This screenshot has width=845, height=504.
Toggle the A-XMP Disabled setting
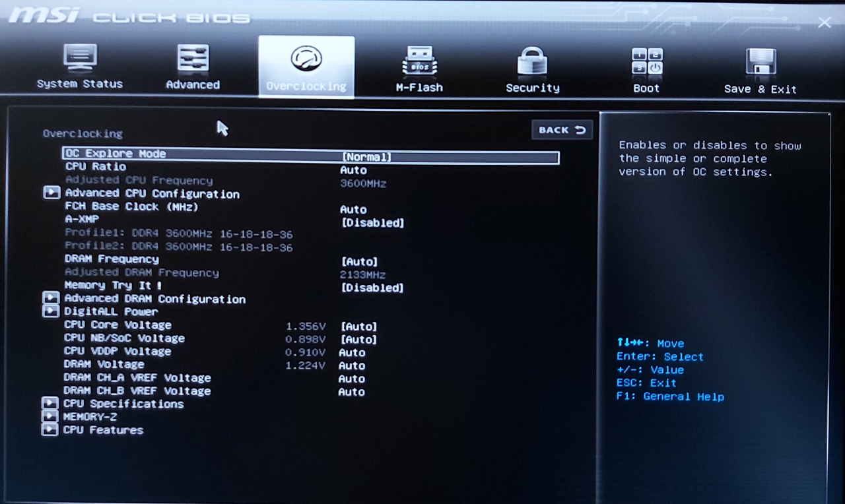(x=372, y=223)
